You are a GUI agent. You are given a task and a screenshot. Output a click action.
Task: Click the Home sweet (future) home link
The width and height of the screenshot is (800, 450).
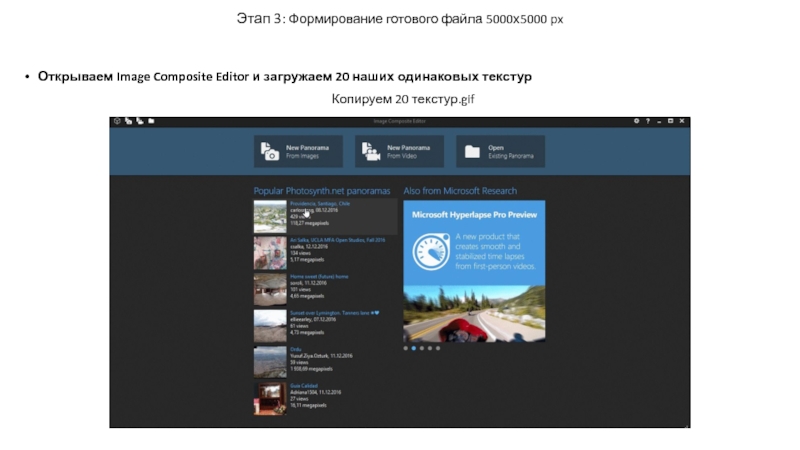pos(319,277)
